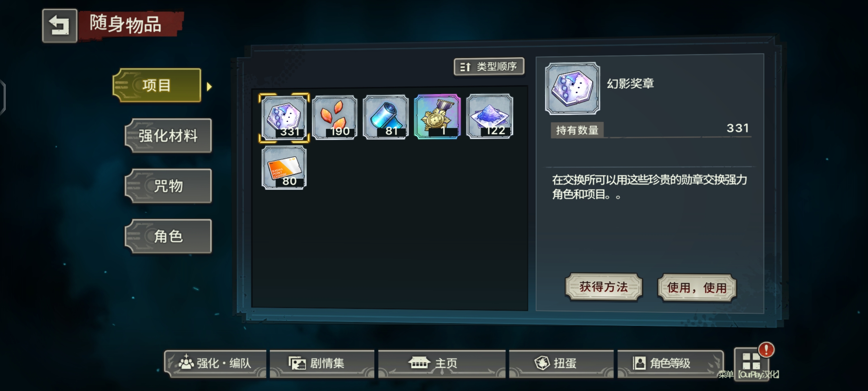Select the blue crystal powder item with 122

(490, 116)
